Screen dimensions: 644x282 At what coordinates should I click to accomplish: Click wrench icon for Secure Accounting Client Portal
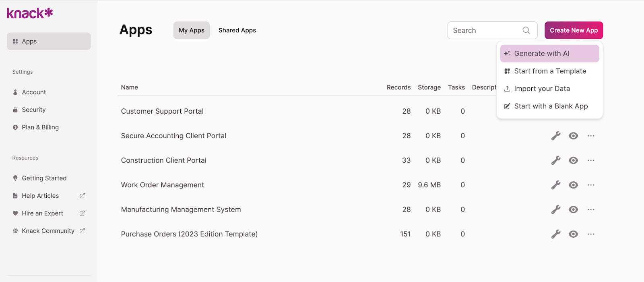(x=556, y=136)
